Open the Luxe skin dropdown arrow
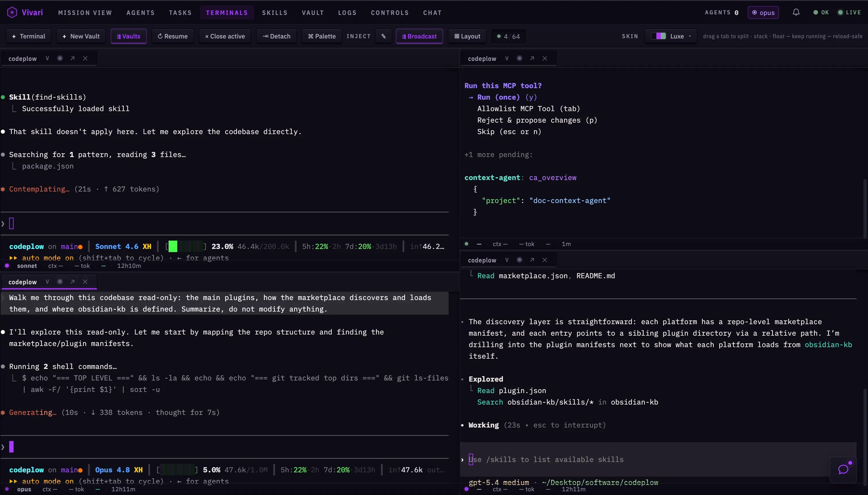 (x=690, y=36)
